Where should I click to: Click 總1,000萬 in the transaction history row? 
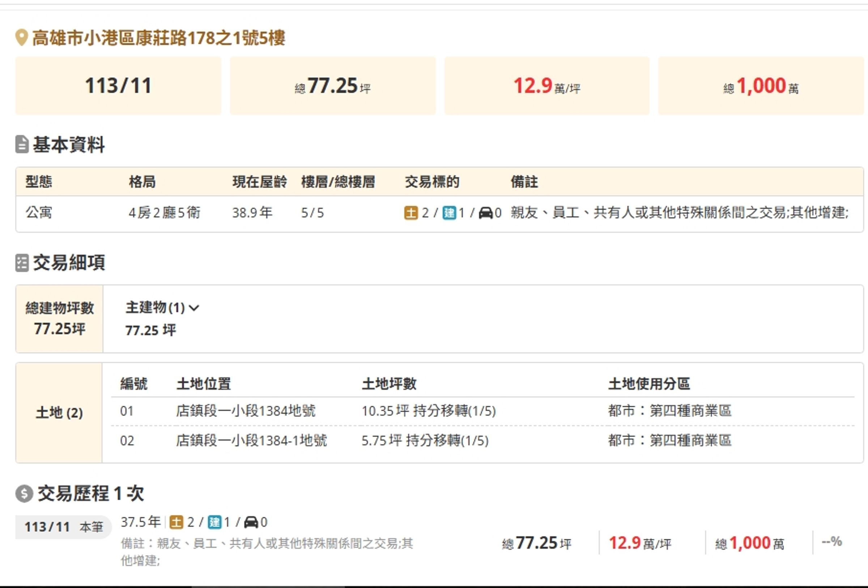pyautogui.click(x=750, y=543)
